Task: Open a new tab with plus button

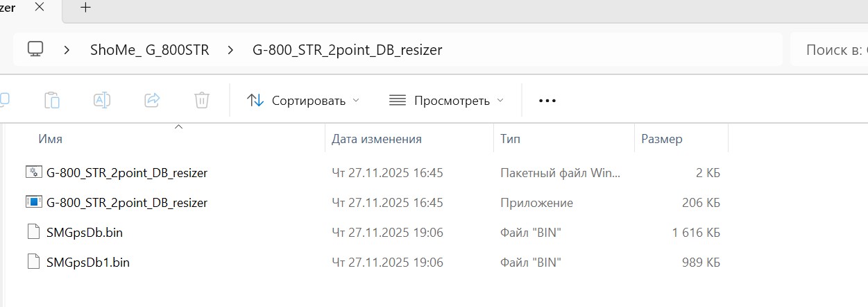Action: click(85, 8)
